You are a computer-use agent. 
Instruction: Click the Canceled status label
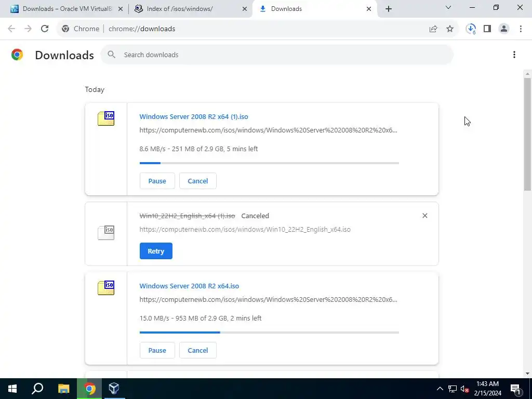tap(255, 216)
